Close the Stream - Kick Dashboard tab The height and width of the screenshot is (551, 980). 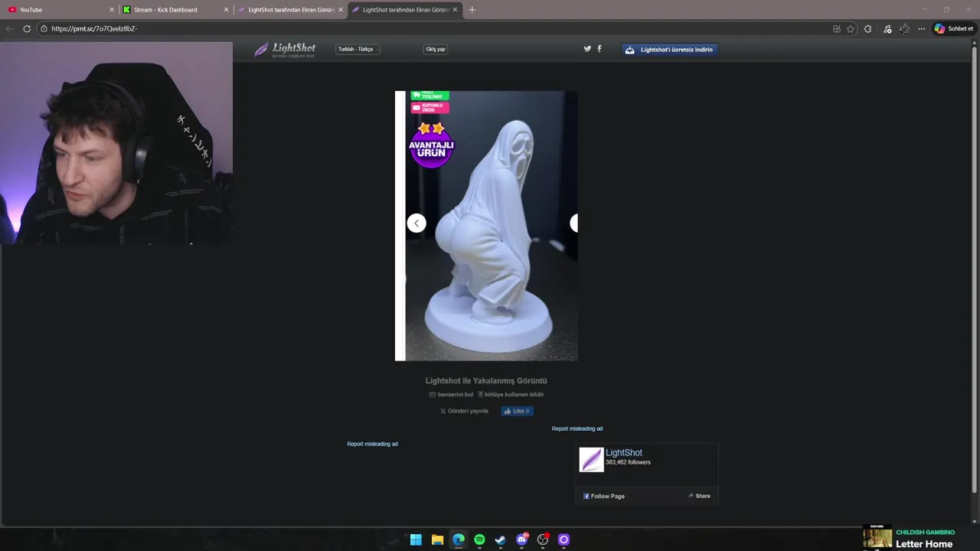tap(226, 9)
